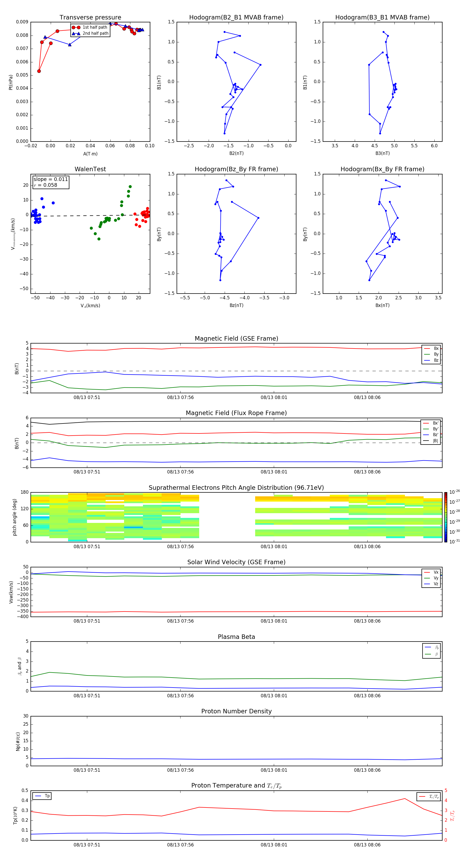Click the B2(nT) x-axis label
Screen dimensions: 473x868
coord(236,153)
